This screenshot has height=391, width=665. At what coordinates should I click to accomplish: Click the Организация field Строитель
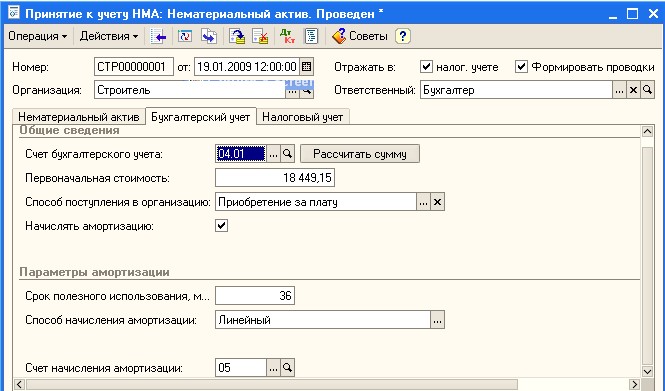190,90
